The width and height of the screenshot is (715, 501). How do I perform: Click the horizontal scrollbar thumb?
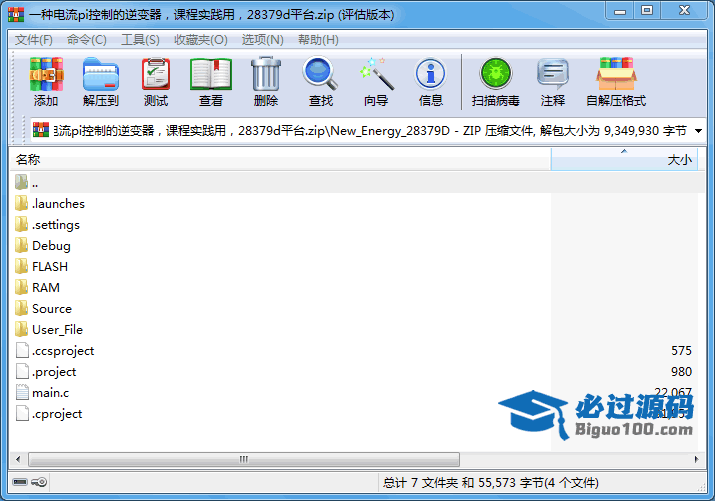pos(244,459)
